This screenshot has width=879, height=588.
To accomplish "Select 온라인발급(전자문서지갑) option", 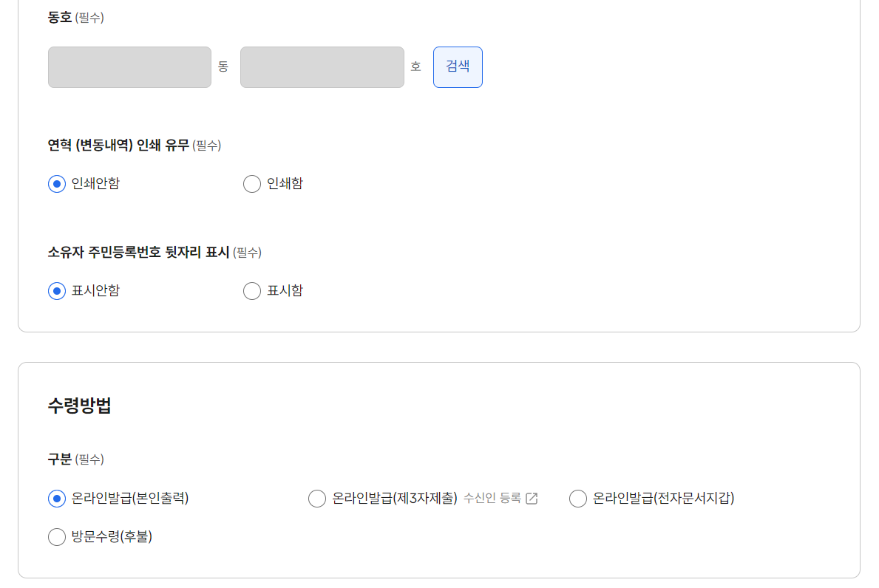I will [577, 498].
